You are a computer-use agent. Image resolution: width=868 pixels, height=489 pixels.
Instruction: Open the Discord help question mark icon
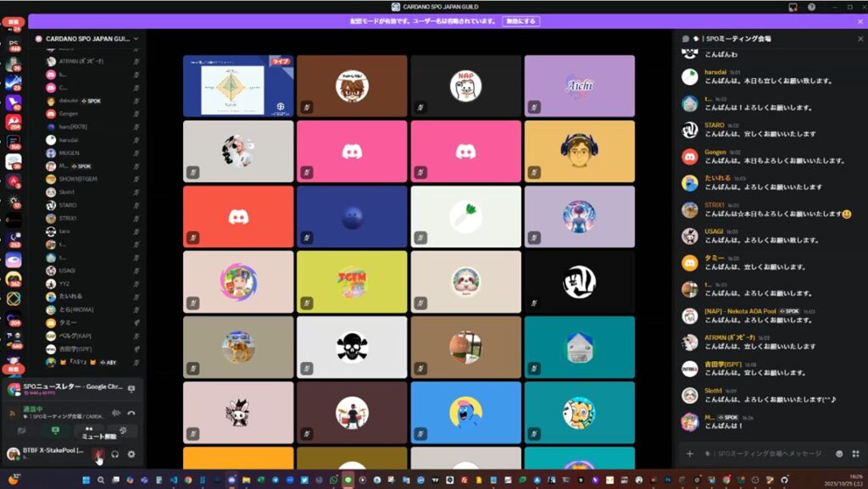point(811,7)
